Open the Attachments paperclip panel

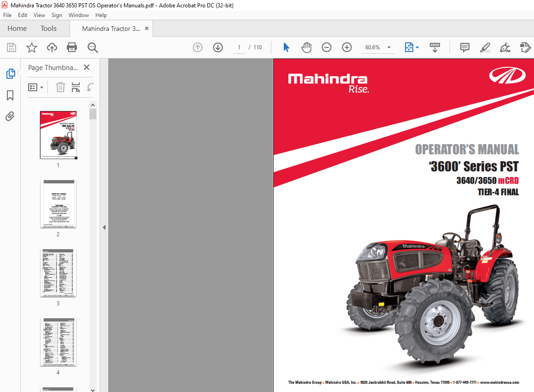pyautogui.click(x=10, y=117)
